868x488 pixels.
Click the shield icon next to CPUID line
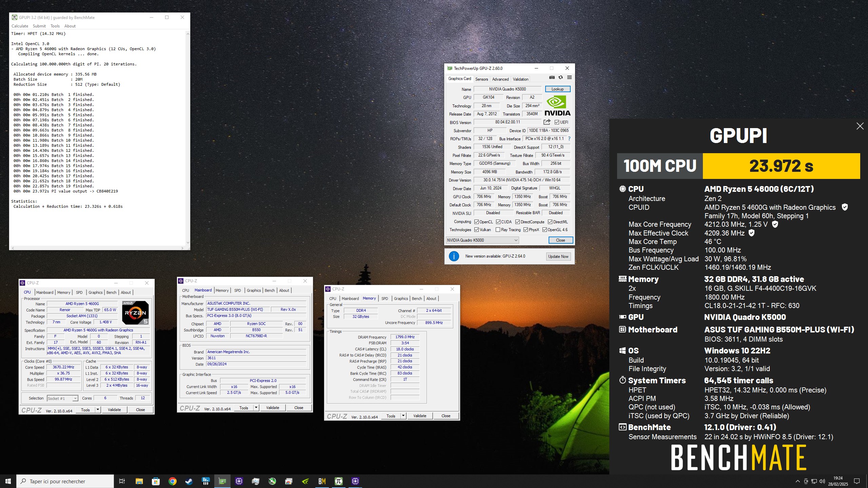pyautogui.click(x=845, y=207)
